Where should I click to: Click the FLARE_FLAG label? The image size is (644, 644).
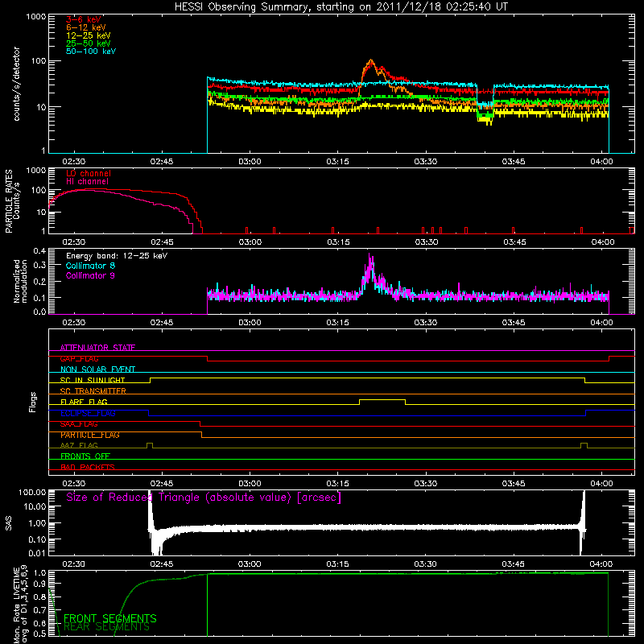pos(84,402)
